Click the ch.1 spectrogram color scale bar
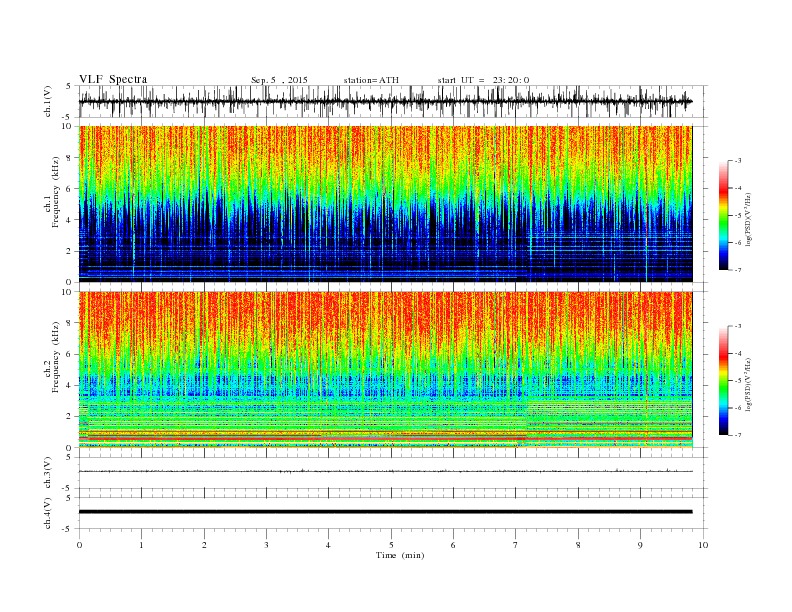 [x=723, y=216]
